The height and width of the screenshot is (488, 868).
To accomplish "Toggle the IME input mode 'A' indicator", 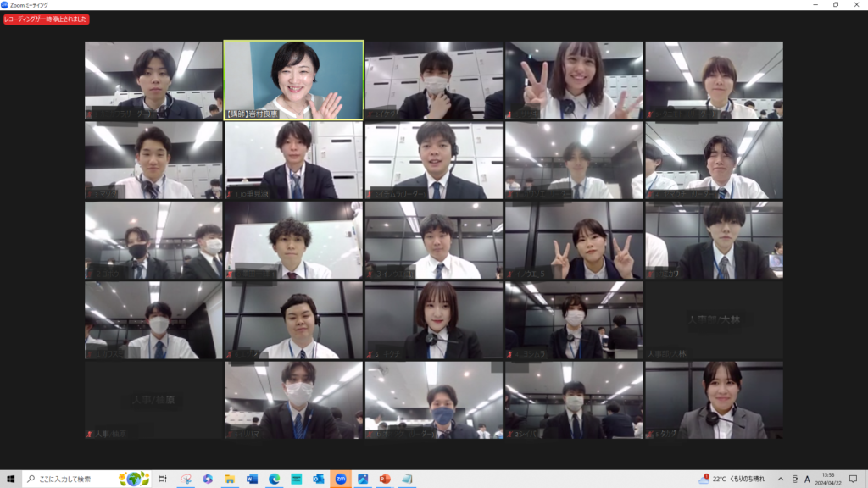I will [807, 479].
